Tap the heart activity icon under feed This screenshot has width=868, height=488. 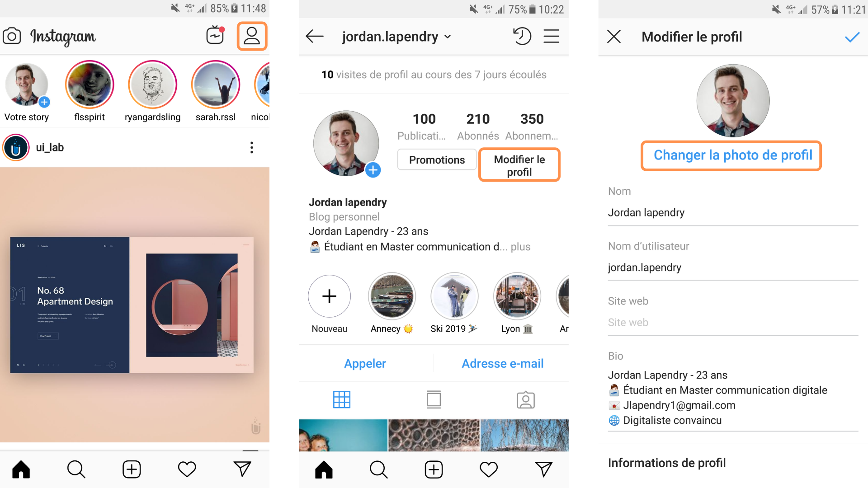point(187,469)
